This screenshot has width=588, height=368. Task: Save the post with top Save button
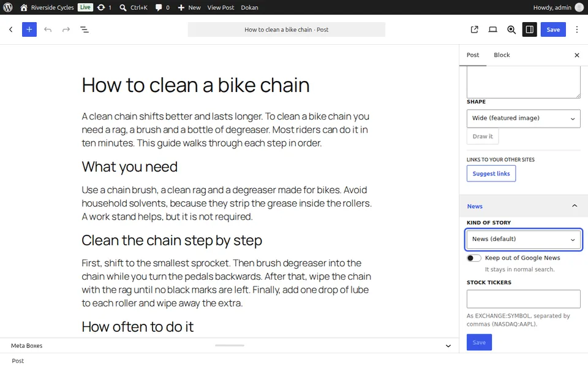coord(553,29)
